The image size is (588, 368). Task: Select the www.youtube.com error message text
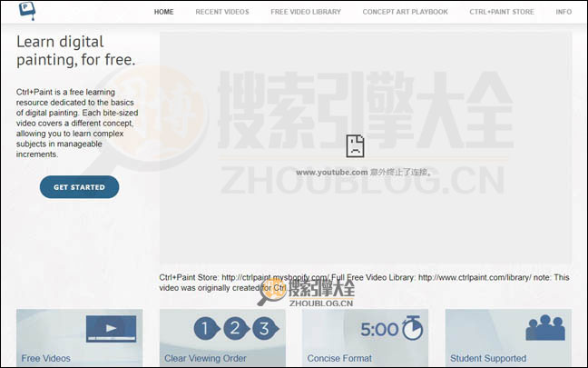tap(363, 173)
